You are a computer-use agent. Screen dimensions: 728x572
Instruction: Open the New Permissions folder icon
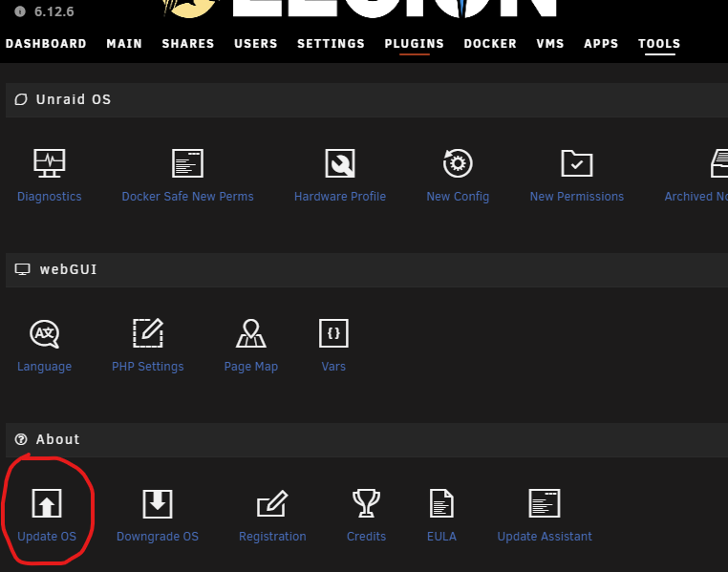coord(577,163)
